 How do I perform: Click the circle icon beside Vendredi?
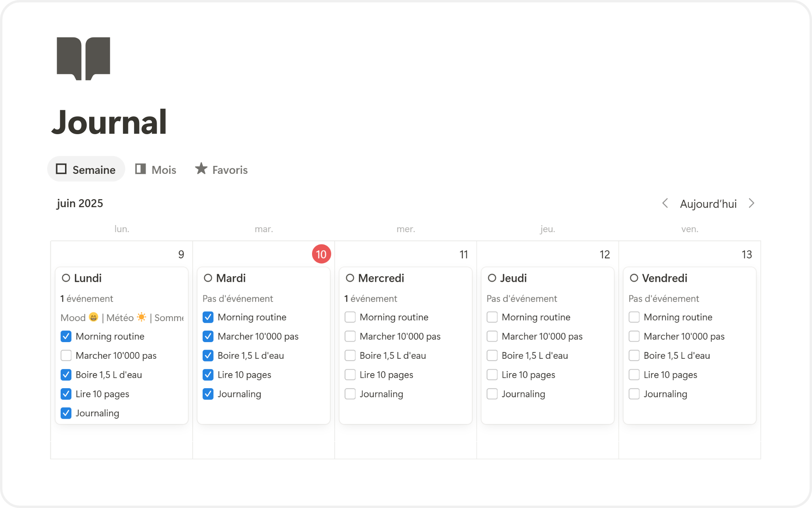click(634, 278)
